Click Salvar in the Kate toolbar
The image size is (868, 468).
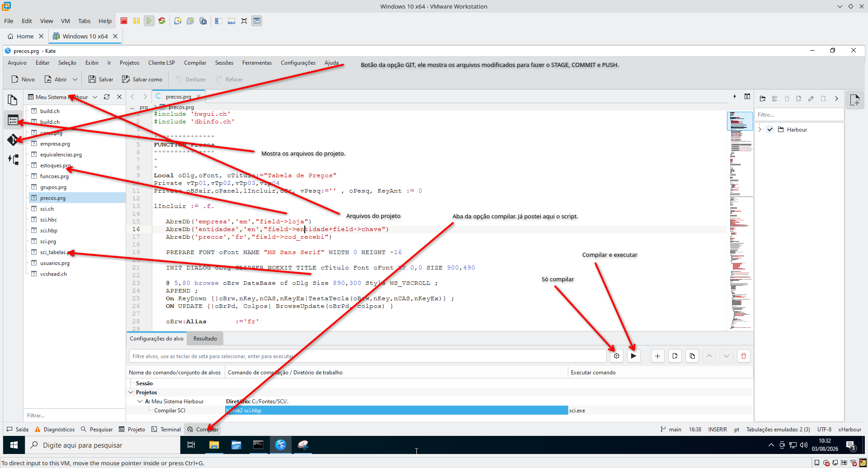tap(100, 79)
